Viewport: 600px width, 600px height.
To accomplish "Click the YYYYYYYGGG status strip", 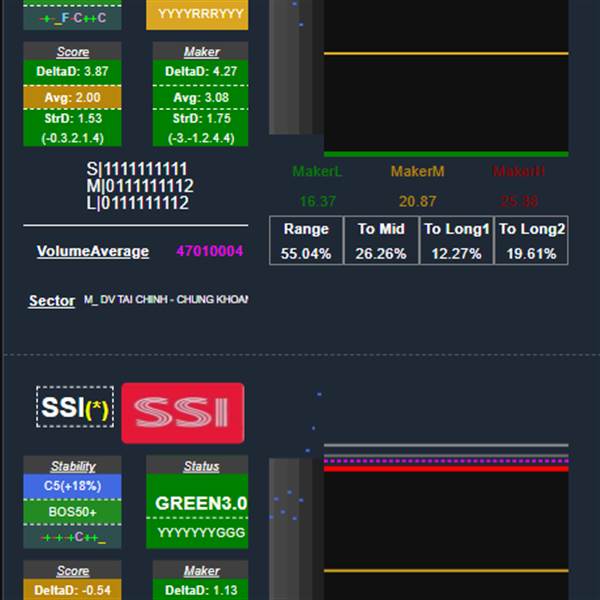I will (x=197, y=533).
